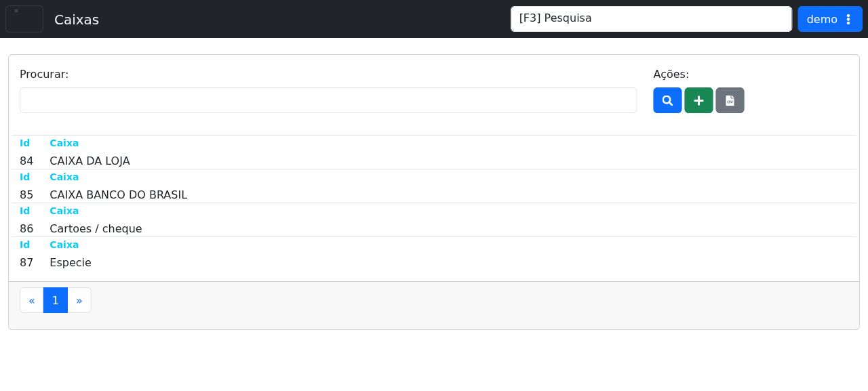The width and height of the screenshot is (868, 391).
Task: Click the blue search magnifier button
Action: pos(667,100)
